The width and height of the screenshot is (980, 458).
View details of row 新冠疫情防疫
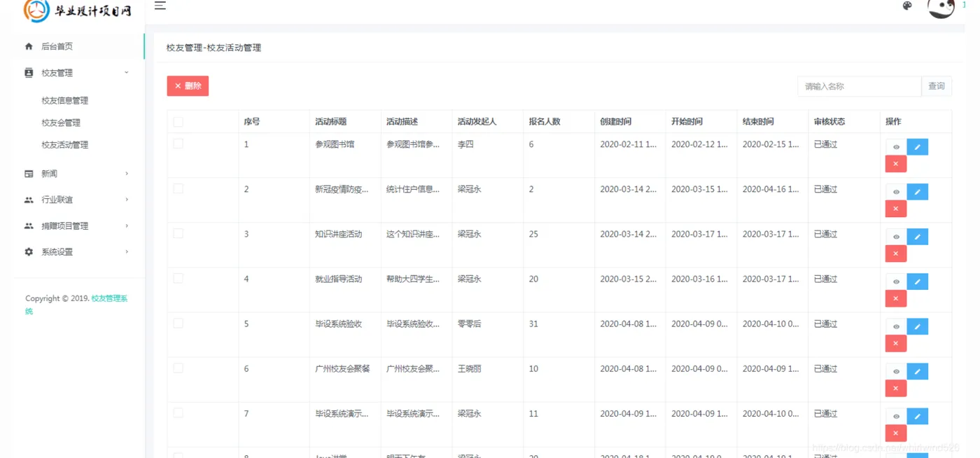pyautogui.click(x=896, y=192)
